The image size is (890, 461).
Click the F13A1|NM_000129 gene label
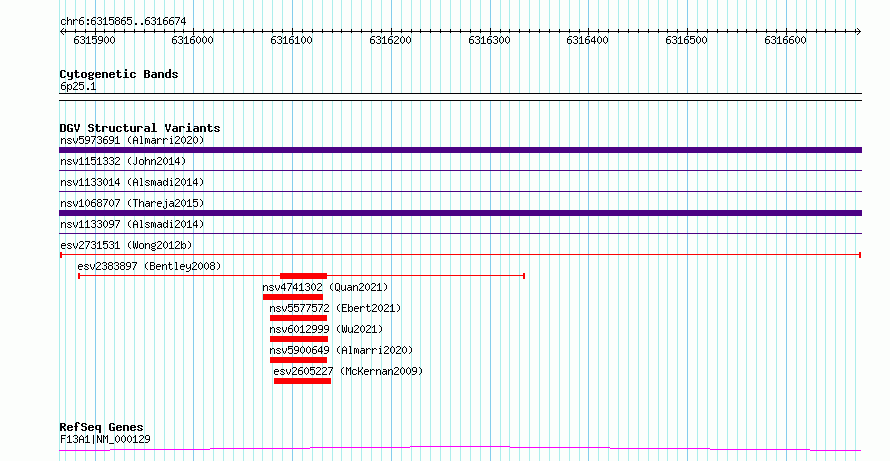pos(105,439)
